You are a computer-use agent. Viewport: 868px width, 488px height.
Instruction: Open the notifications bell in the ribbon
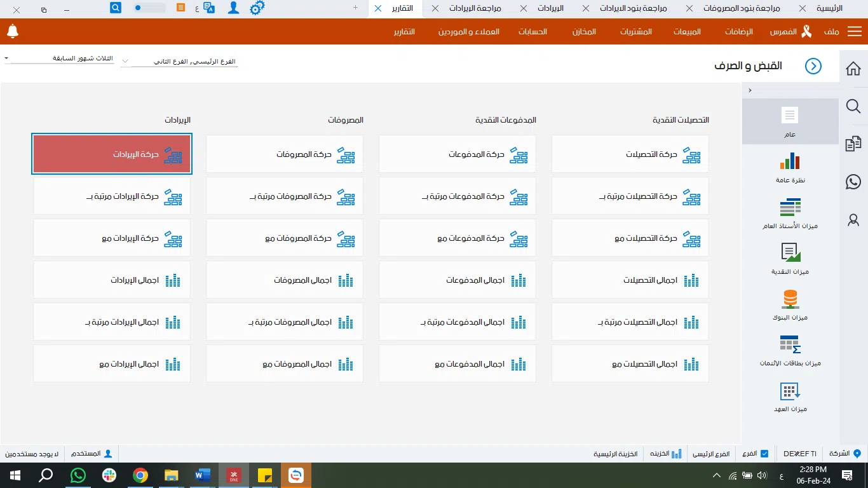13,31
